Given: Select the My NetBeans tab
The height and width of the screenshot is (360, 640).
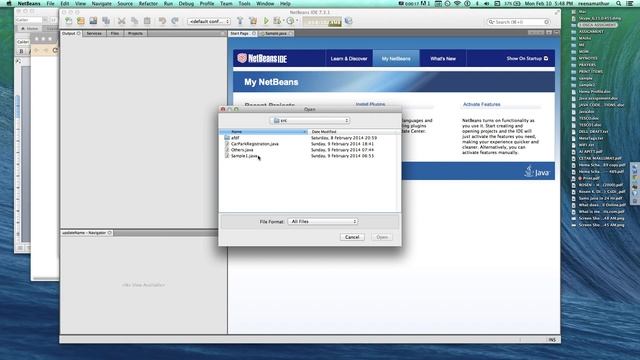Looking at the screenshot, I should [x=396, y=58].
